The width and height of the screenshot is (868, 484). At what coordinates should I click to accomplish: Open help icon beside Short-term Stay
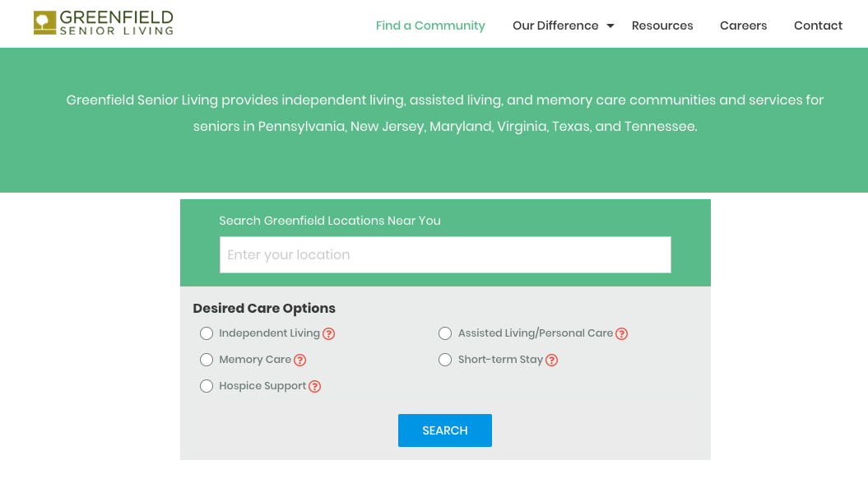(552, 361)
